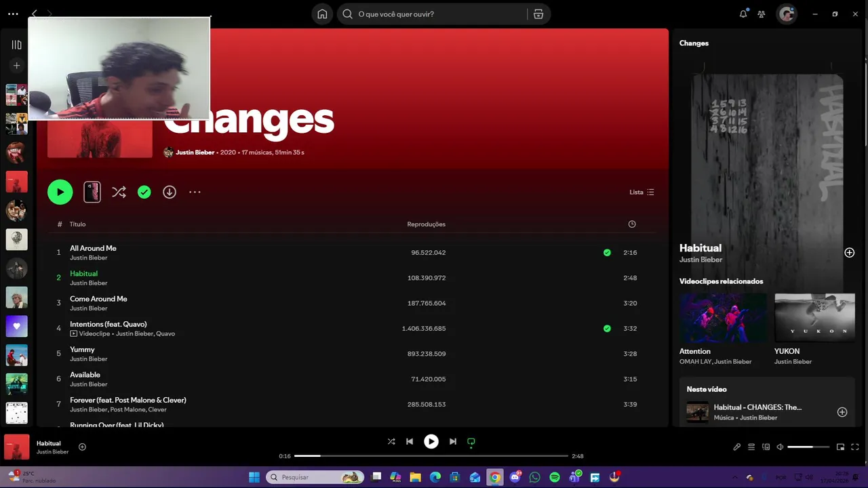
Task: Open the play queue icon
Action: (751, 447)
